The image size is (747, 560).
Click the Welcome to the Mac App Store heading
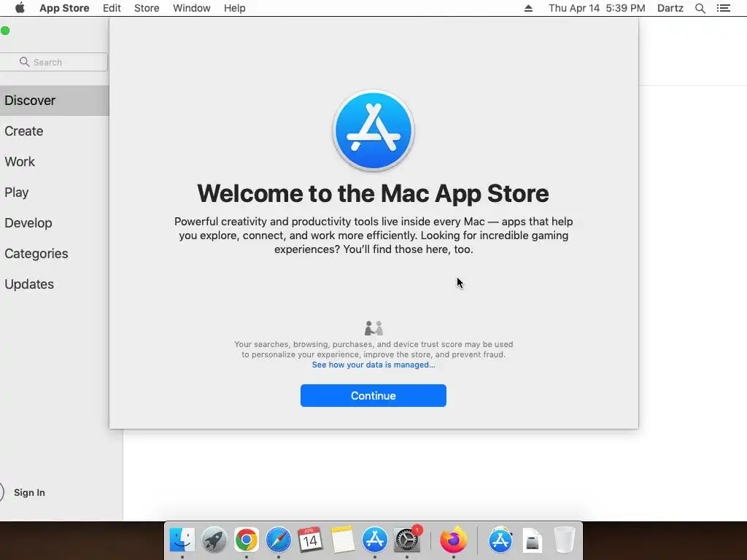(x=373, y=193)
